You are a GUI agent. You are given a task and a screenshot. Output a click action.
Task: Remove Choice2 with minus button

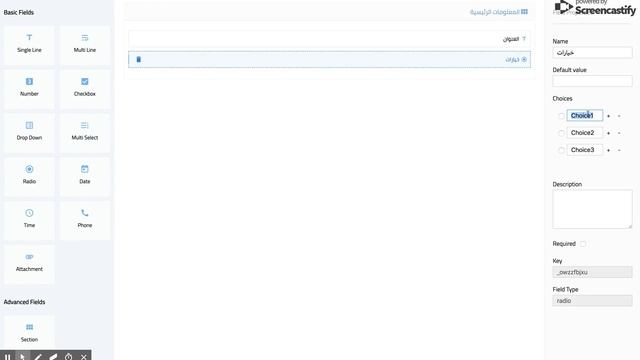coord(619,133)
